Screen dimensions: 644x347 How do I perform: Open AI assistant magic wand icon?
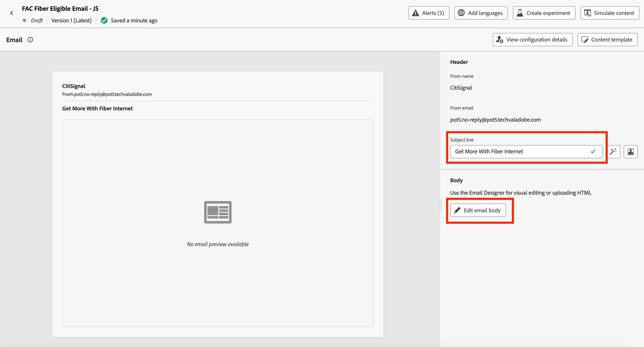[614, 152]
